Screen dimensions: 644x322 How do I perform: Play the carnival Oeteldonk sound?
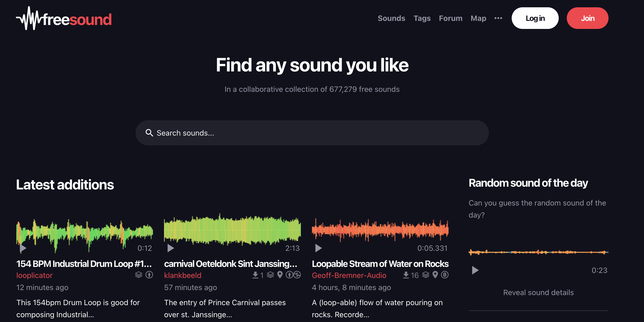coord(171,248)
